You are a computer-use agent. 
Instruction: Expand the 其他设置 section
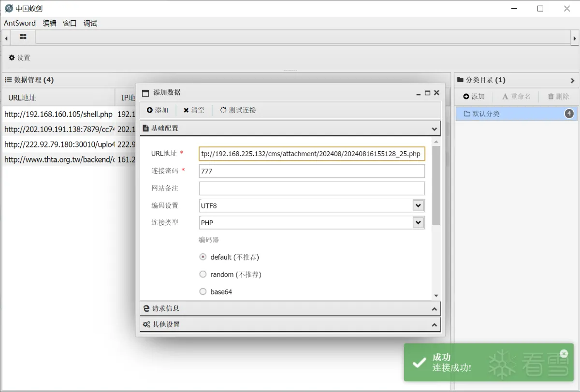[x=290, y=324]
